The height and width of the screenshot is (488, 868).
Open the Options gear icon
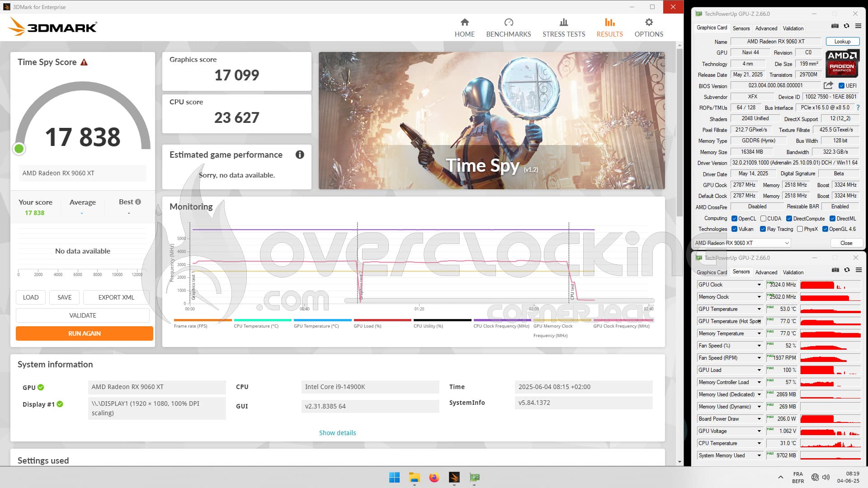[x=649, y=22]
